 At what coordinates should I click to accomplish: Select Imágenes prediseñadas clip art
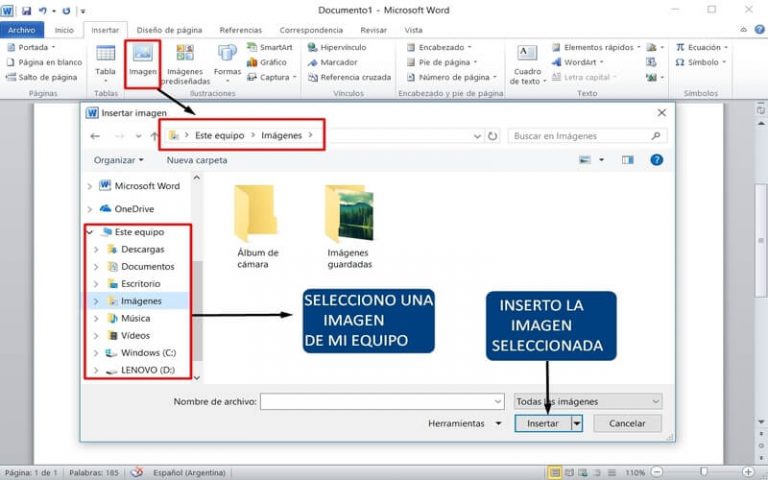185,65
